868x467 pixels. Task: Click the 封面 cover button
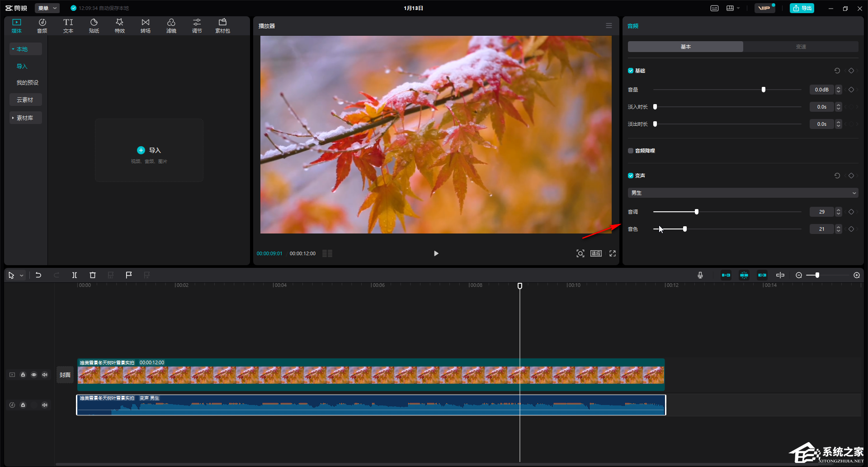[x=65, y=375]
